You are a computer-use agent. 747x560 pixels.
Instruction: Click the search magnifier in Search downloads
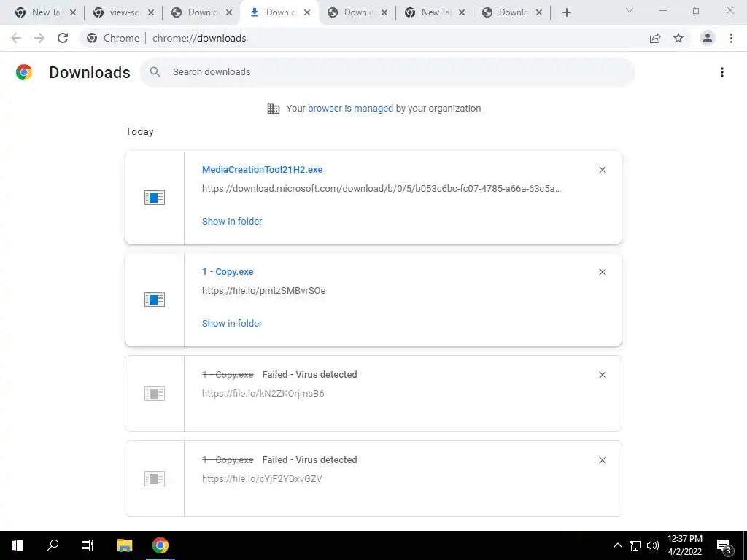click(155, 72)
